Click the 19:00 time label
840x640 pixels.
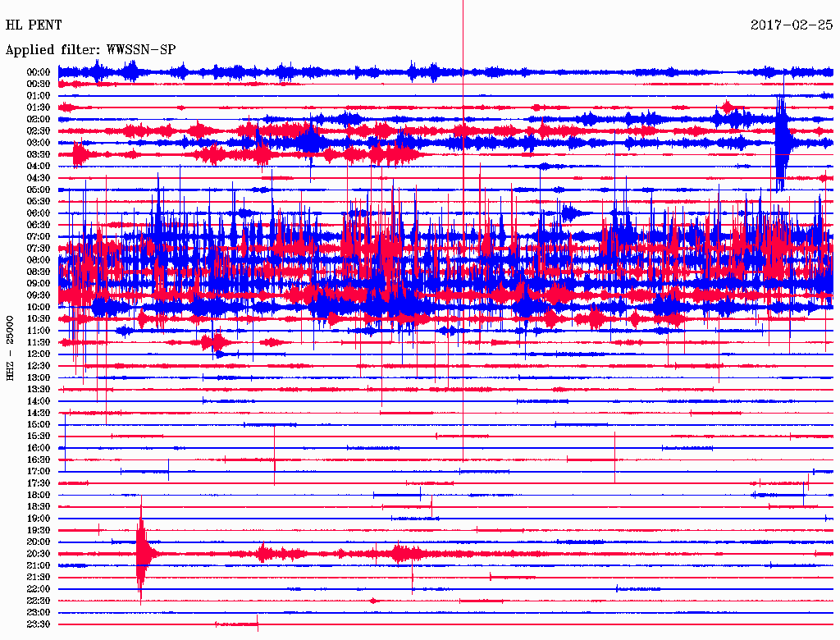[39, 519]
